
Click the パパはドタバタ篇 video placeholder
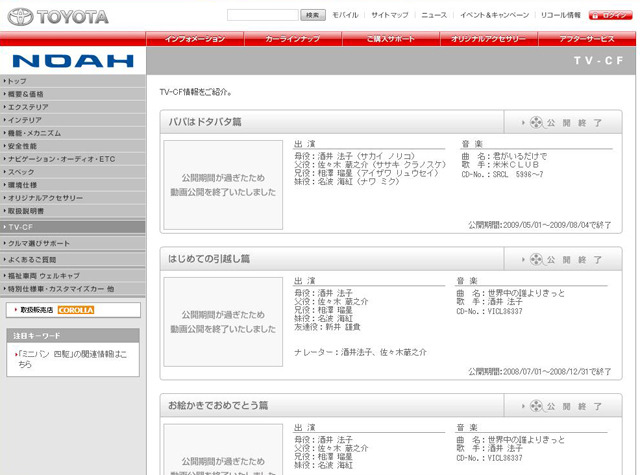223,185
